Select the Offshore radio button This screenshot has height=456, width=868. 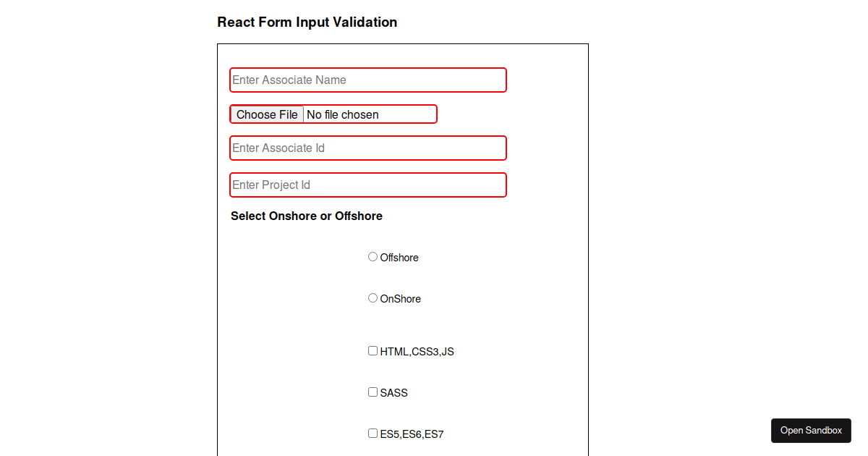click(x=373, y=256)
